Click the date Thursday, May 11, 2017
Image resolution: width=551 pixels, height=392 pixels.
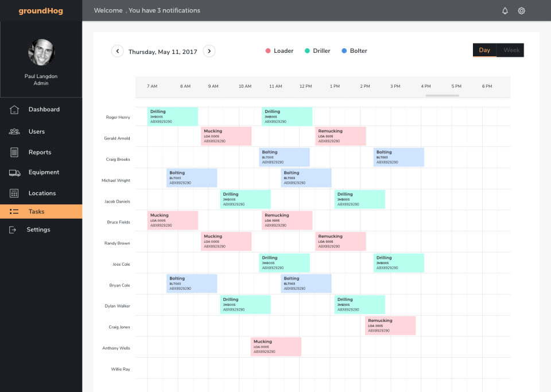162,52
